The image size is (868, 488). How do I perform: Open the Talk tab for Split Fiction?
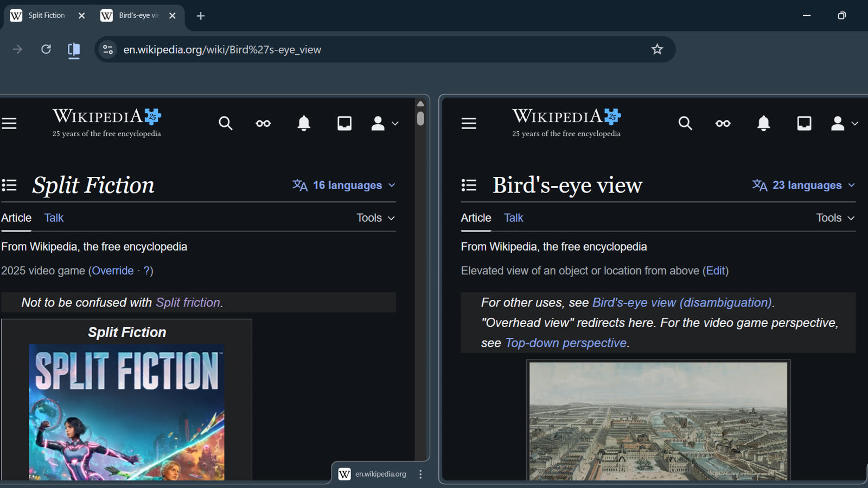point(54,218)
